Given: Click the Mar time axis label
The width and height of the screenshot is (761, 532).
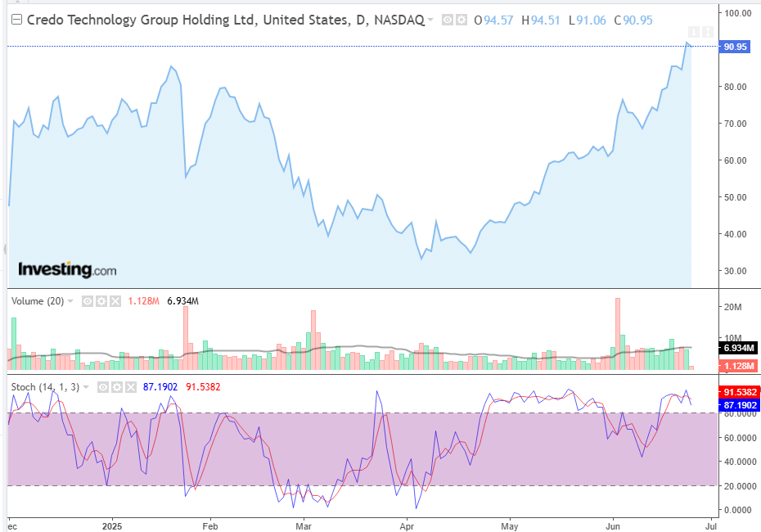Looking at the screenshot, I should [304, 526].
